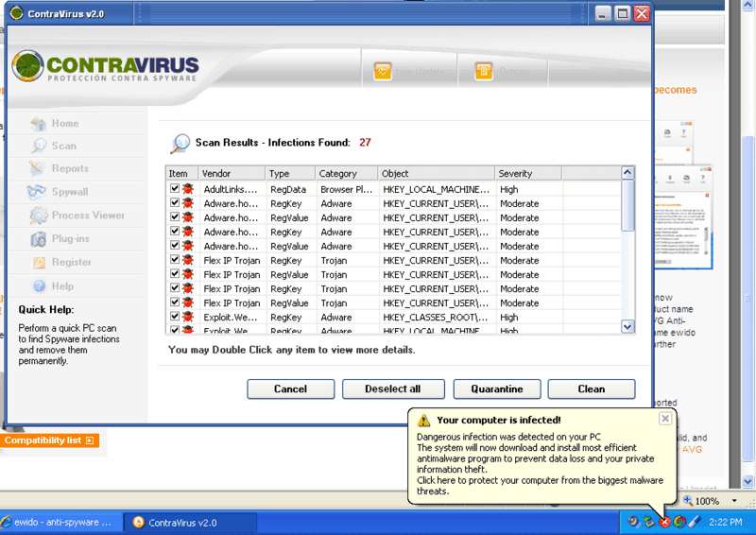Click the results list scroll up arrow
The height and width of the screenshot is (535, 756).
tap(627, 173)
